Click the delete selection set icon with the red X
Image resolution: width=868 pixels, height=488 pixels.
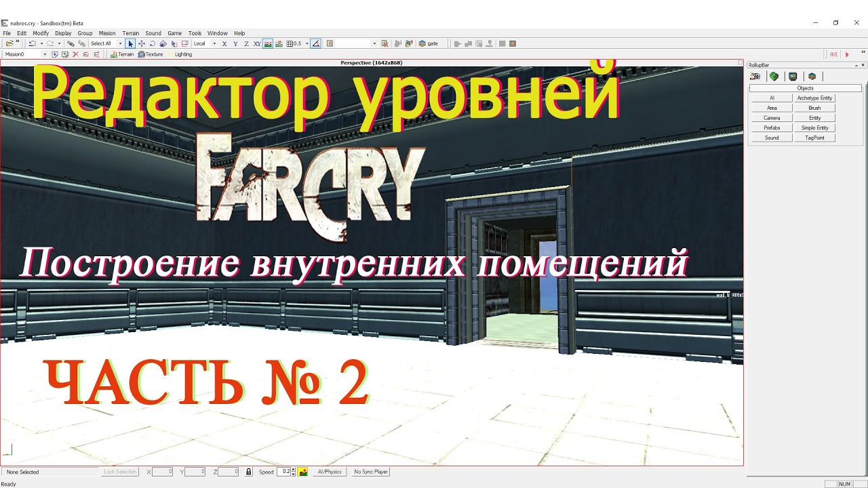pyautogui.click(x=384, y=43)
